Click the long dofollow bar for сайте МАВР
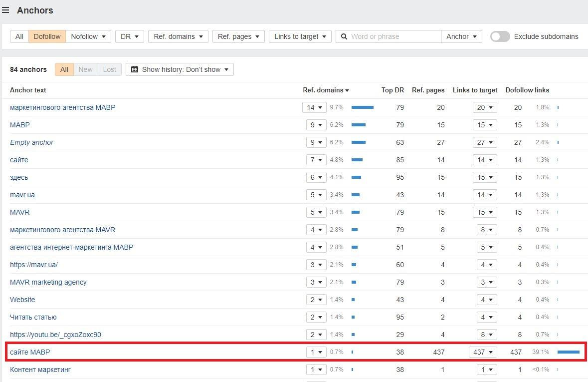The height and width of the screenshot is (382, 588). pyautogui.click(x=568, y=352)
